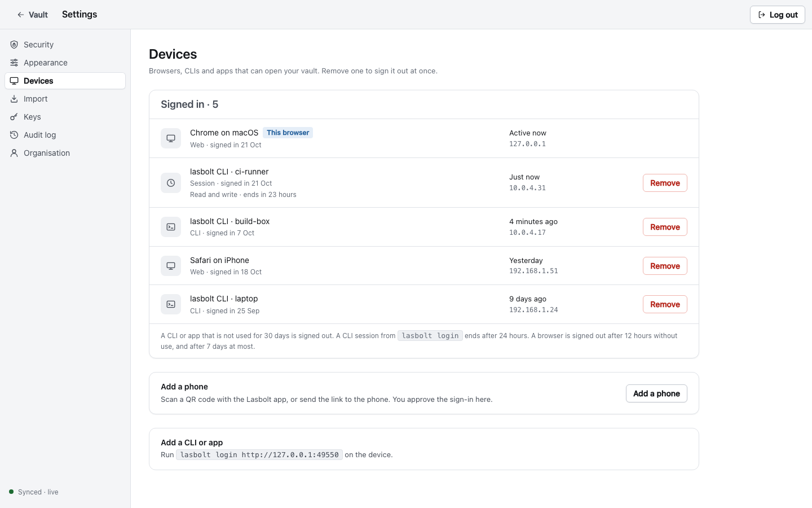
Task: Click the 4 minutes ago timestamp
Action: [x=533, y=222]
